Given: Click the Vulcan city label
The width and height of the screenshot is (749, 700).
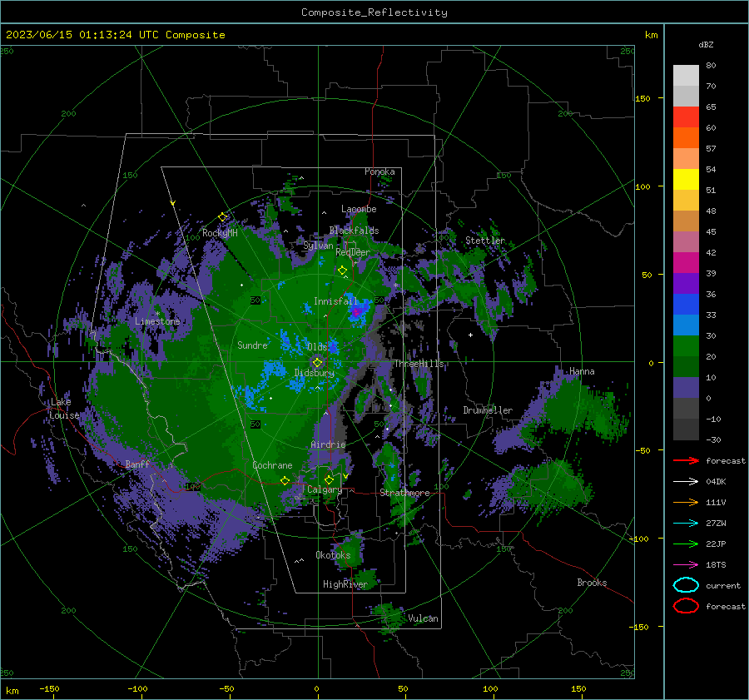Looking at the screenshot, I should [423, 618].
